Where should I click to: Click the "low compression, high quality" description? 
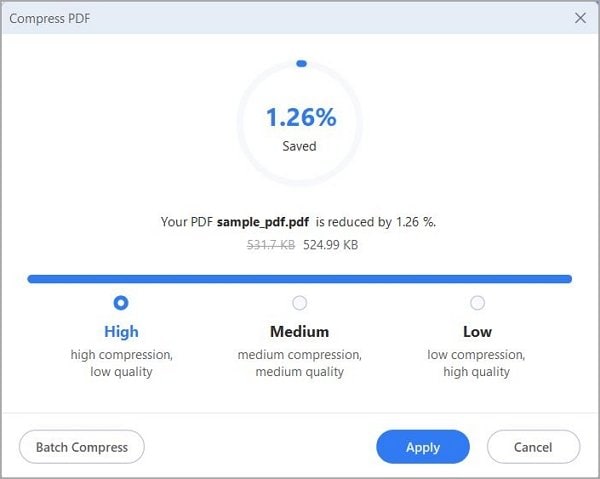point(477,363)
